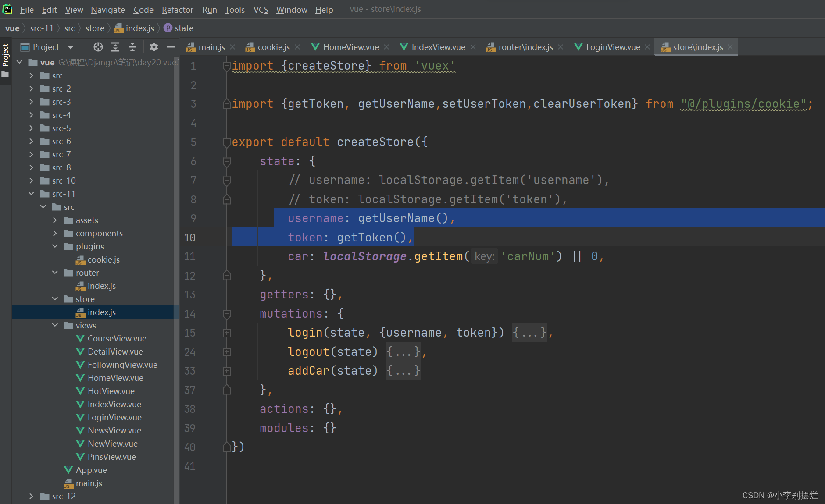Collapse the state block fold marker line 6
This screenshot has height=504, width=825.
click(227, 162)
